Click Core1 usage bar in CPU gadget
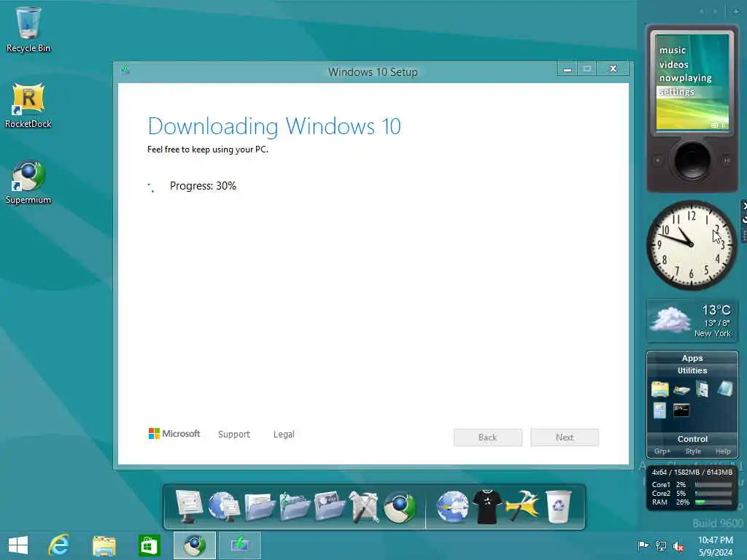Image resolution: width=747 pixels, height=560 pixels. point(713,485)
